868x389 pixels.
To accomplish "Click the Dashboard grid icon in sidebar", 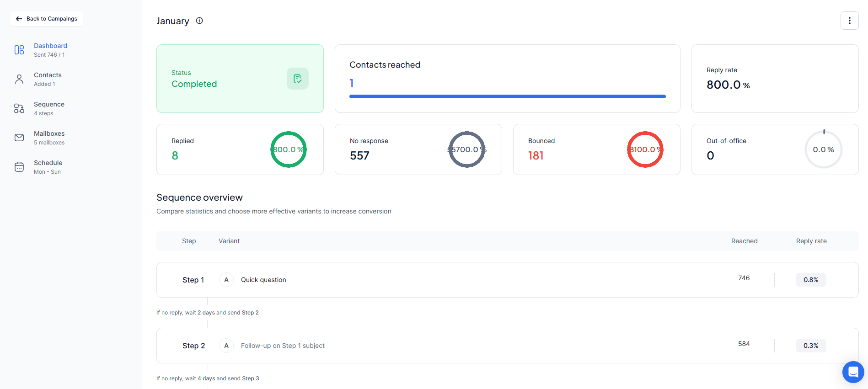I will tap(19, 50).
